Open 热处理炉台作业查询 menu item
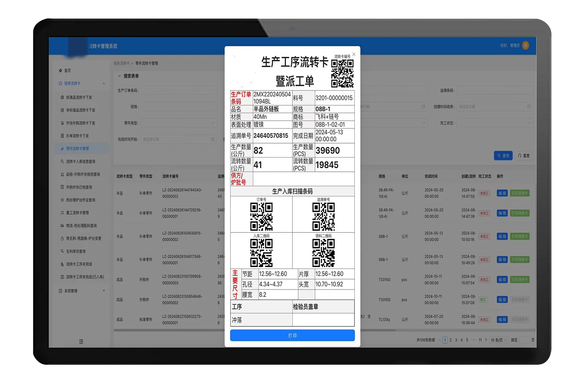The height and width of the screenshot is (392, 574). [x=80, y=200]
